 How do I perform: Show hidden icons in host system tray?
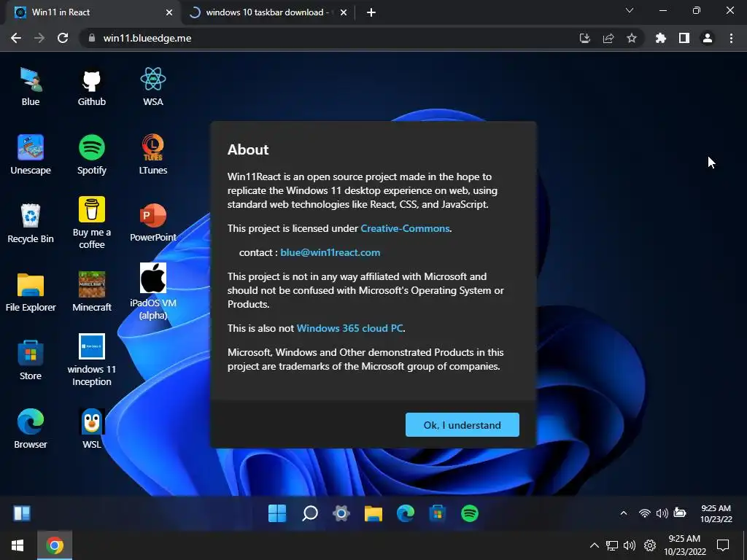tap(594, 545)
